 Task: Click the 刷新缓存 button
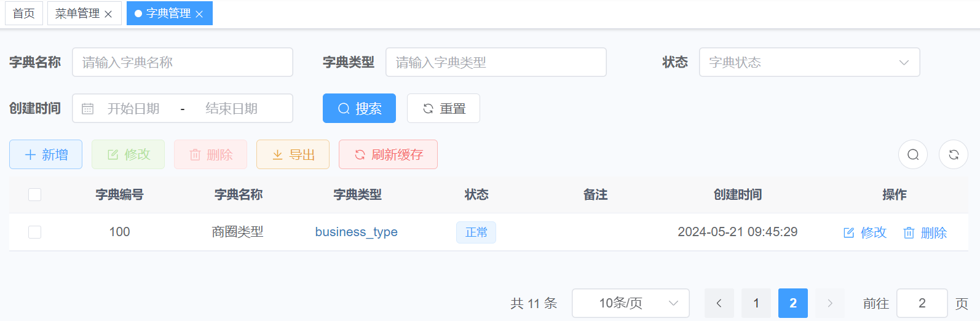point(388,154)
